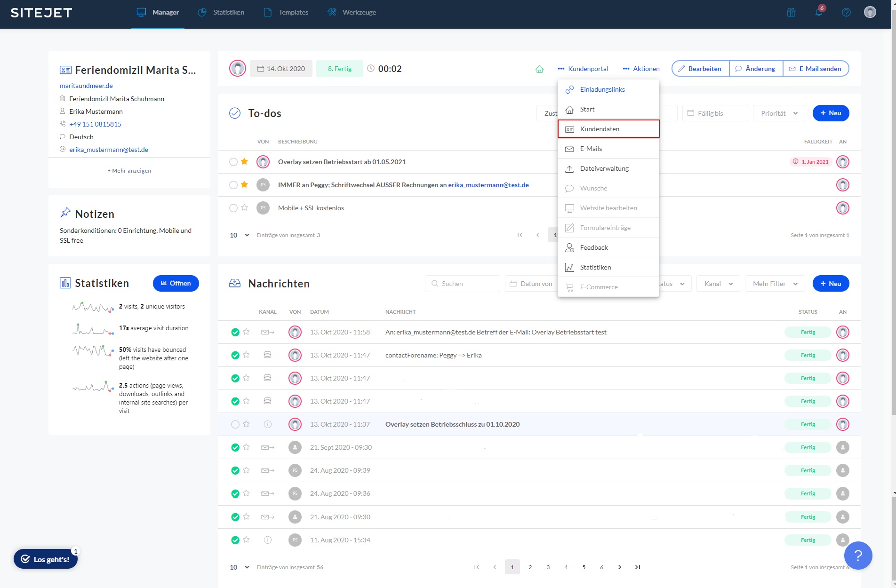
Task: Open the 'Los geht's!' onboarding widget
Action: 46,559
